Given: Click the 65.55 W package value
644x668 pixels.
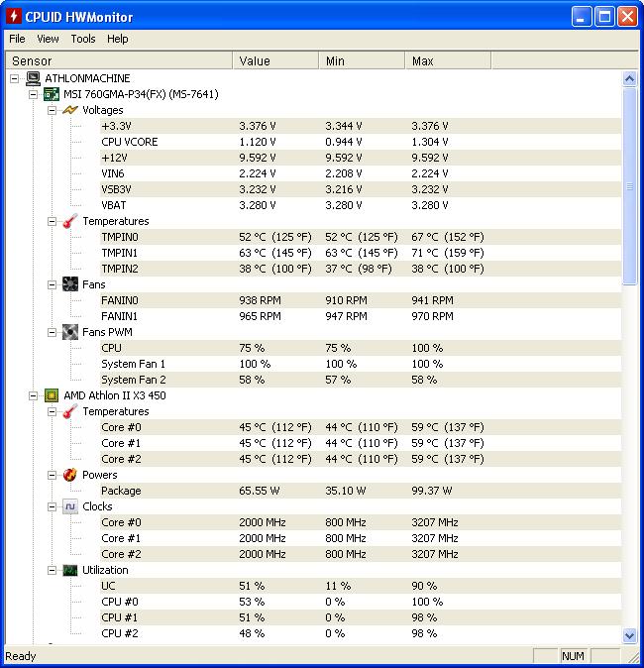Looking at the screenshot, I should point(259,491).
